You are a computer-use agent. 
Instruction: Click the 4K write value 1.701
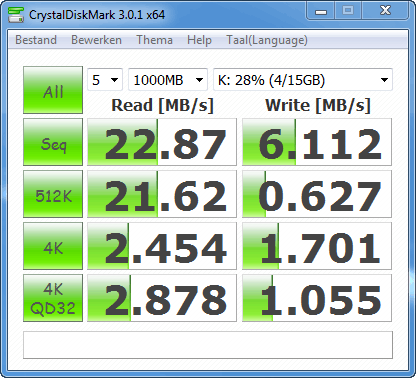(317, 246)
